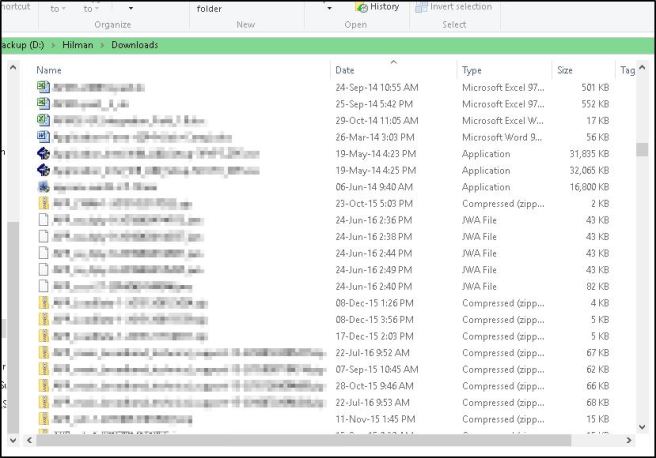Select the Excel file icon dated 29-Oct-14

tap(43, 121)
